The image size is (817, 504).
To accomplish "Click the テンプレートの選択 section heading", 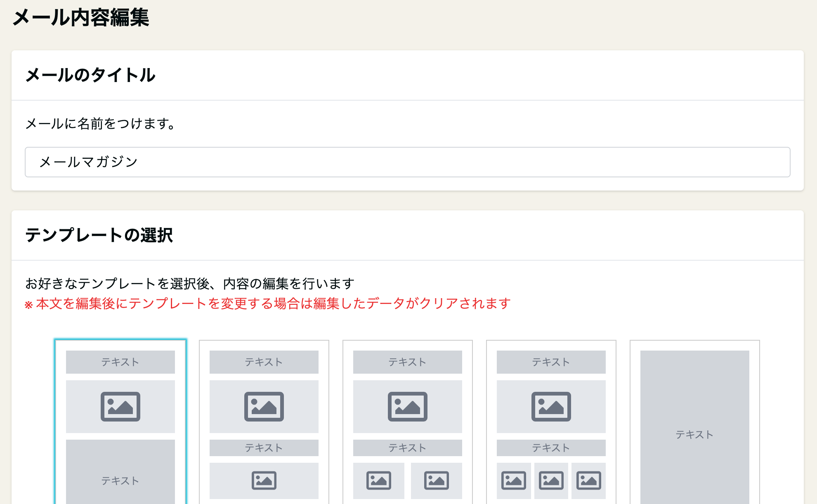I will (99, 235).
